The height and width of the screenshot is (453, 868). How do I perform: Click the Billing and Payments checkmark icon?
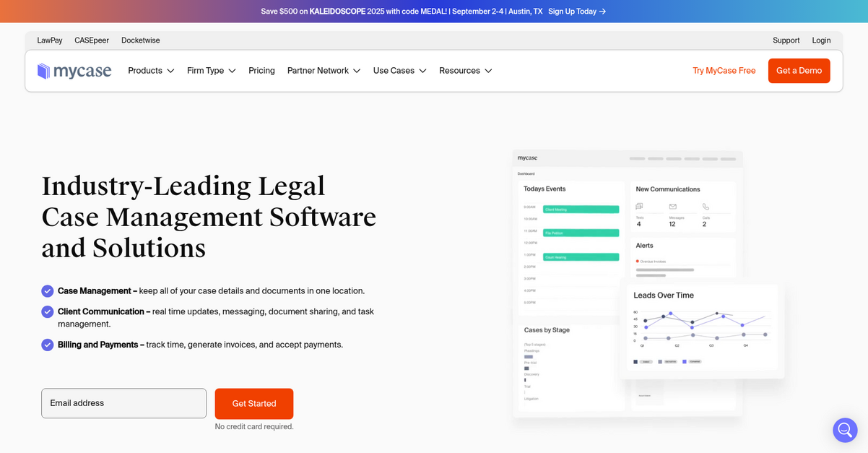click(48, 345)
